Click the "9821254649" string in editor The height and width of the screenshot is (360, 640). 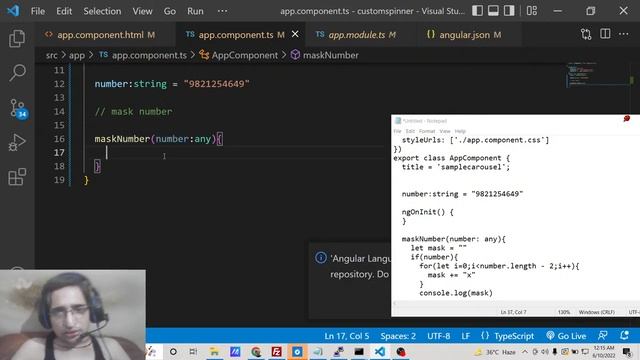point(216,84)
